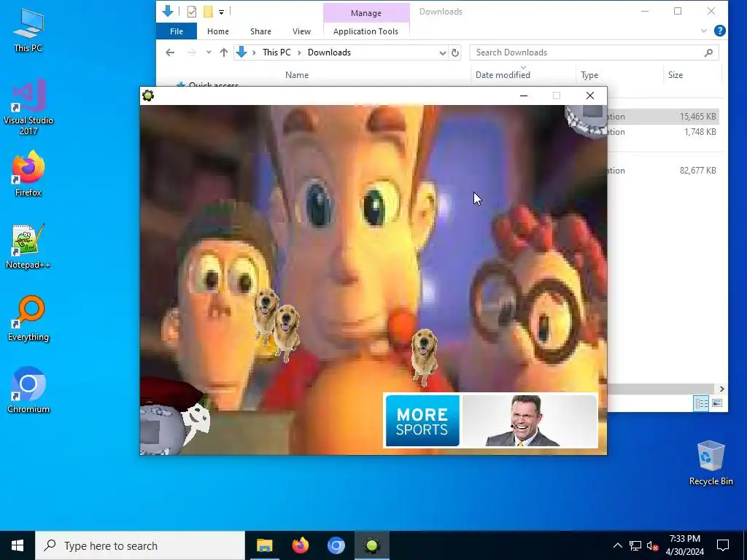Open the clock showing 7:33 PM
This screenshot has width=747, height=560.
[684, 545]
